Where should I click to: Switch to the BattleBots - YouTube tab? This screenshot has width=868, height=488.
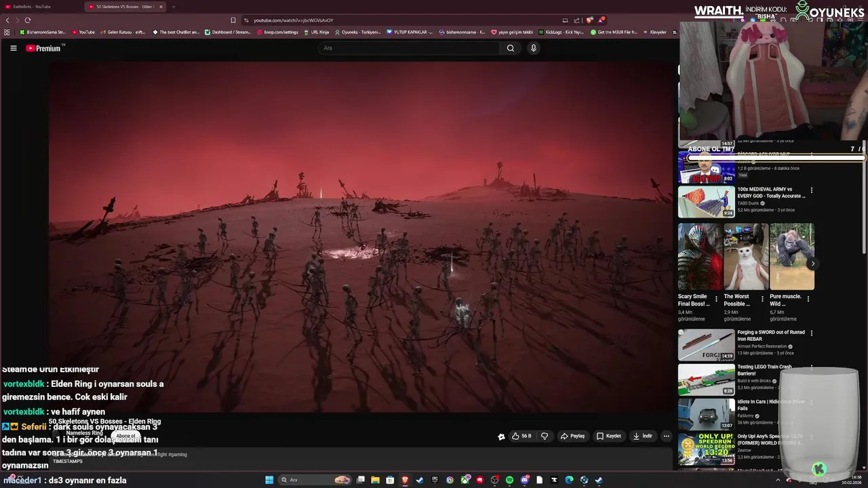pos(41,7)
